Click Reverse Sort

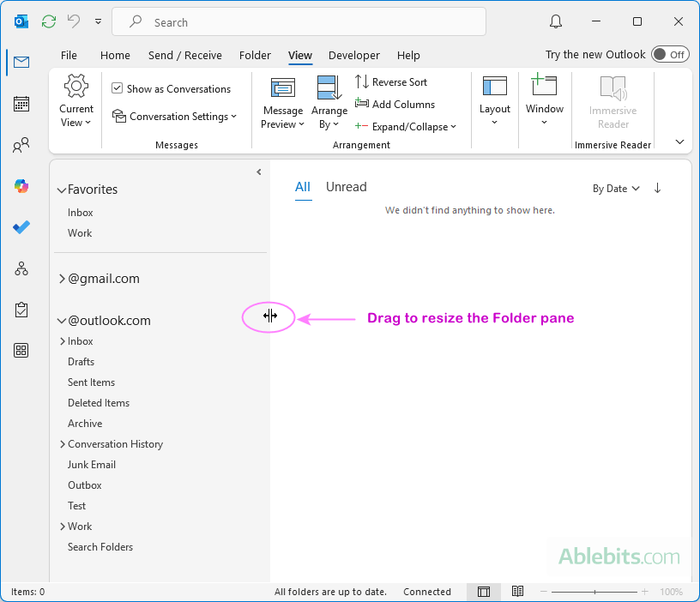pos(391,82)
